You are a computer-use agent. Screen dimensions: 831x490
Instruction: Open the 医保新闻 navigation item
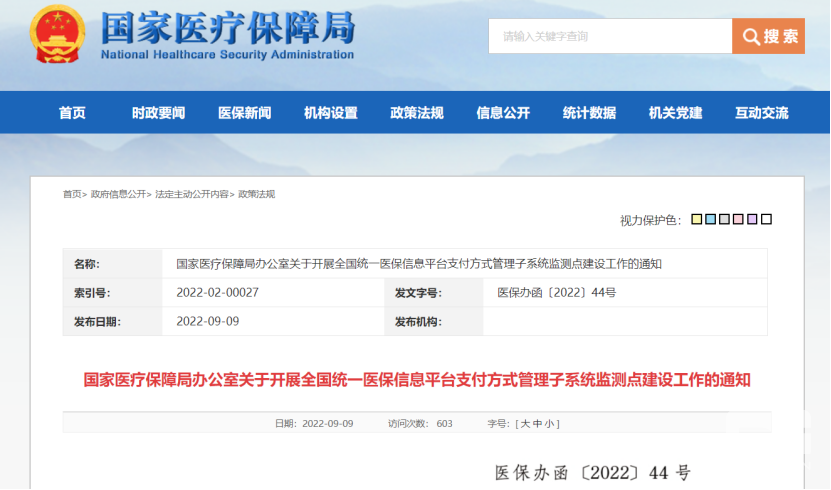(x=244, y=113)
